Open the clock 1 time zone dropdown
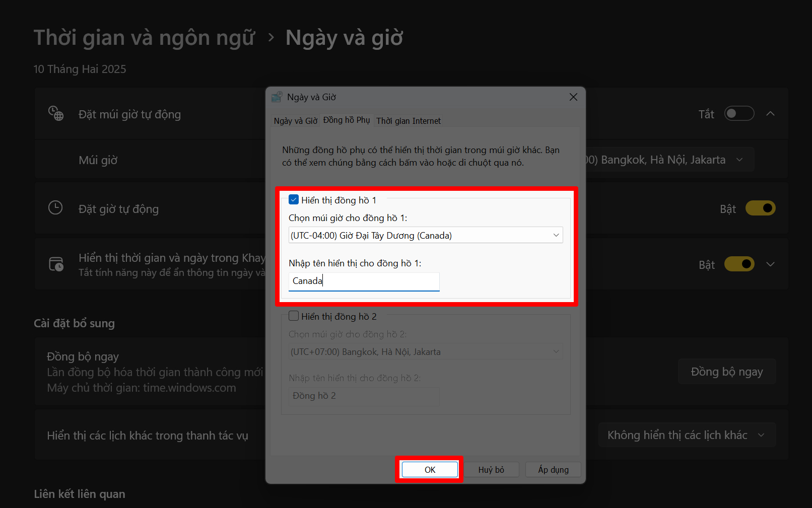812x508 pixels. point(426,235)
